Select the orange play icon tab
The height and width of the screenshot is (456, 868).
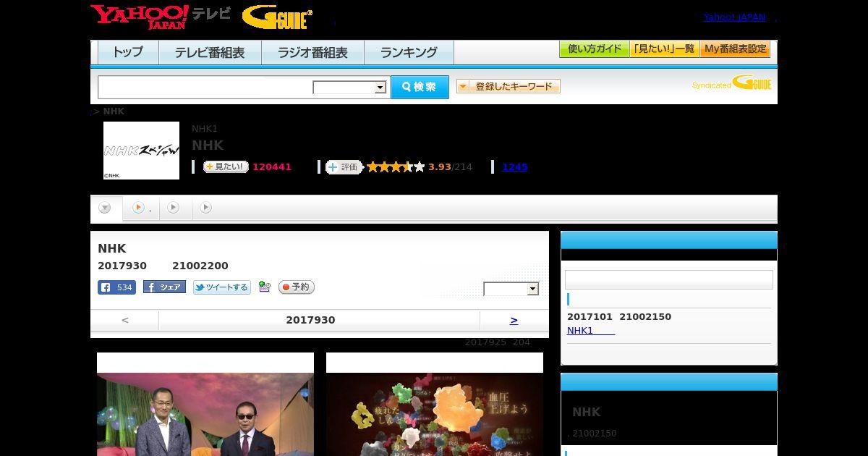click(141, 208)
